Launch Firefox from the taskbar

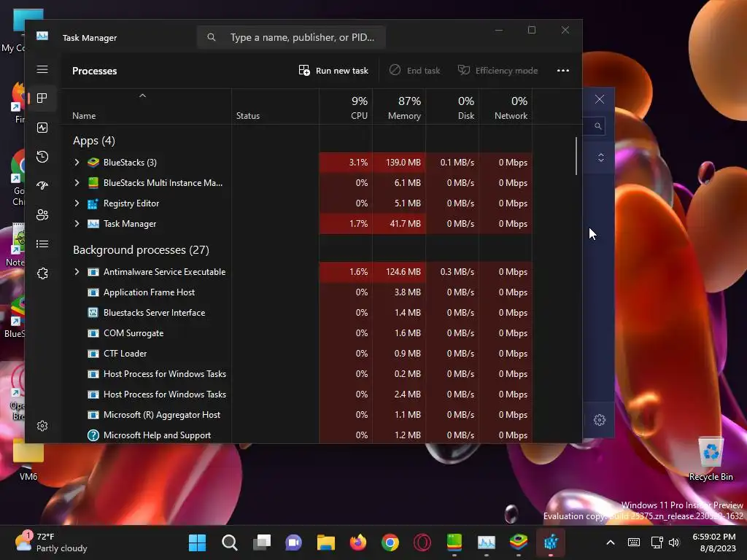coord(358,542)
